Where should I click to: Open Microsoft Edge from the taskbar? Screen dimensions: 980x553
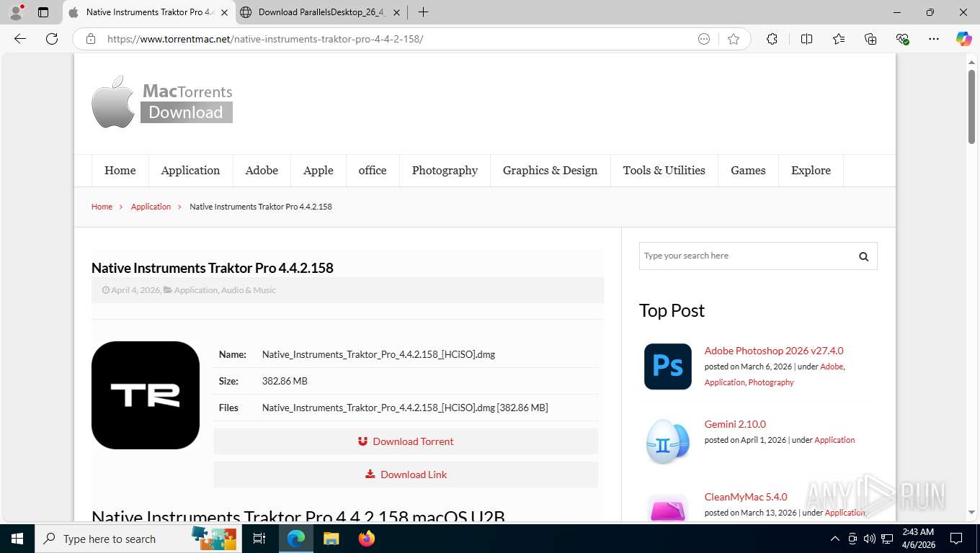point(296,539)
